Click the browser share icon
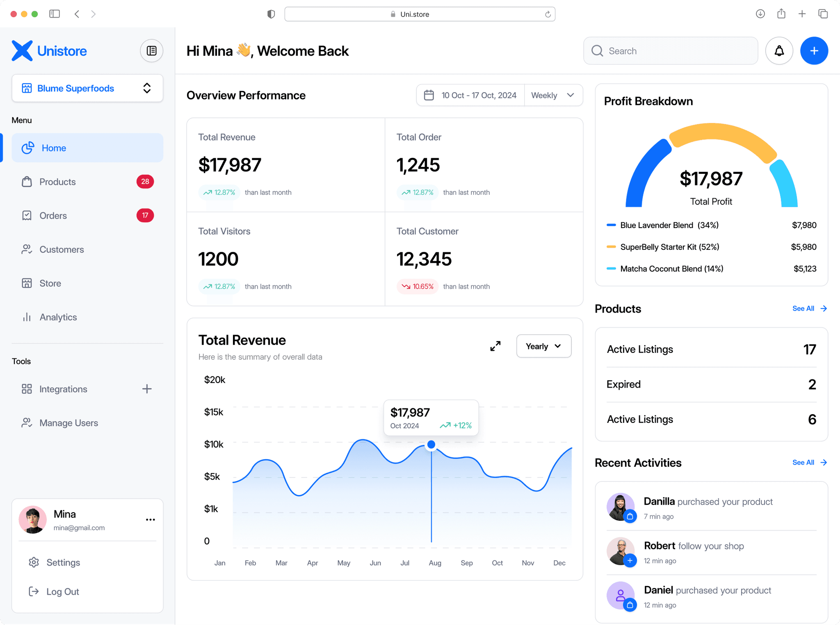This screenshot has height=625, width=840. 781,14
